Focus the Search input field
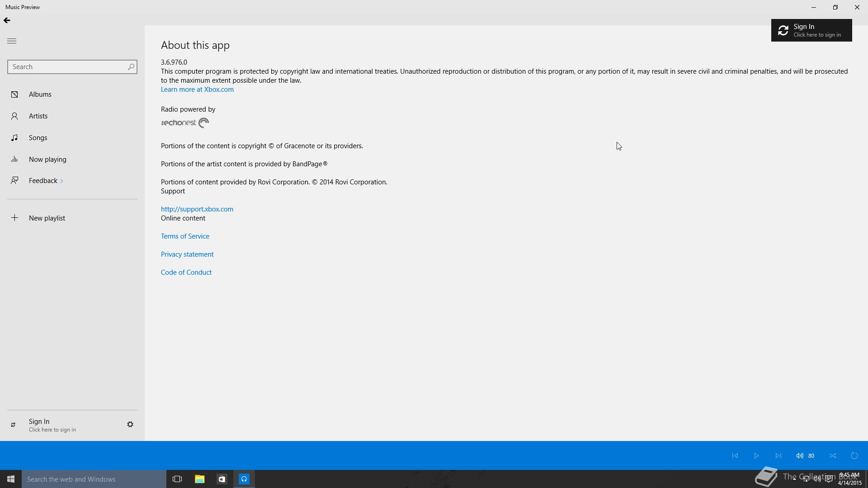 pyautogui.click(x=72, y=67)
